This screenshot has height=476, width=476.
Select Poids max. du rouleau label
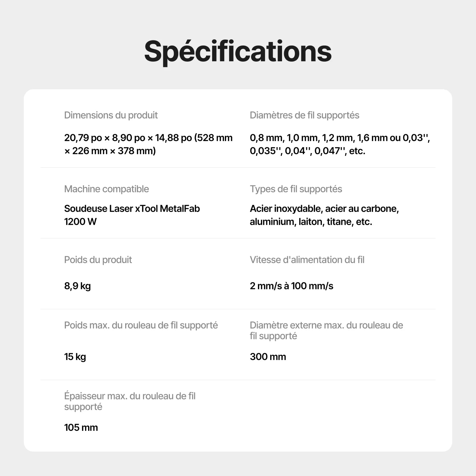pyautogui.click(x=141, y=325)
